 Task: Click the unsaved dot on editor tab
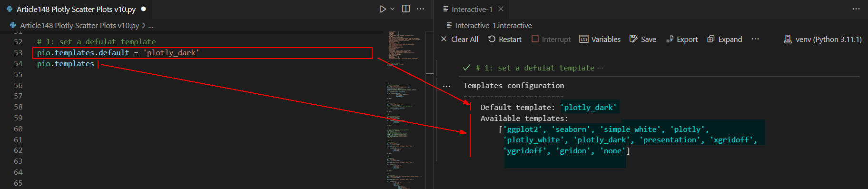[x=143, y=9]
